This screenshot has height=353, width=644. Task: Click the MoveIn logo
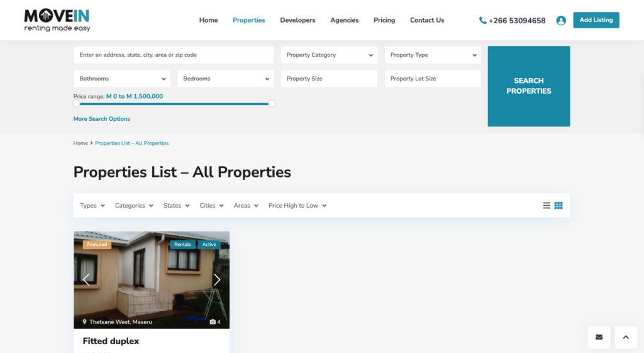tap(57, 20)
